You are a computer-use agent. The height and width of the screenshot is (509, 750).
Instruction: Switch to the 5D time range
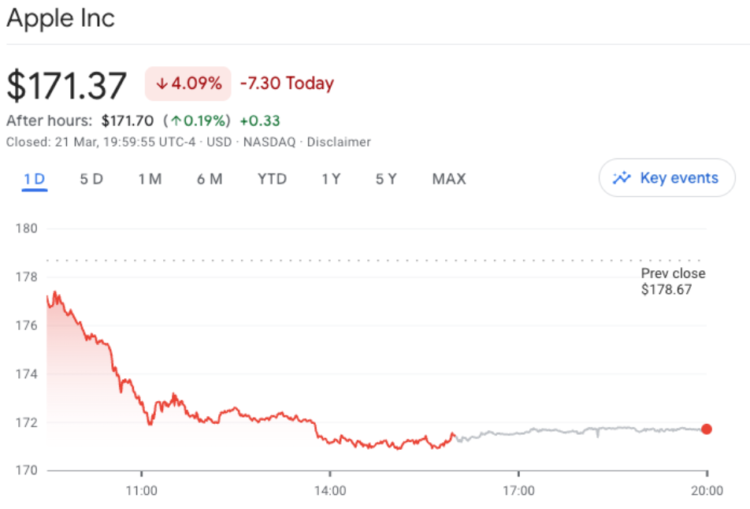click(91, 179)
